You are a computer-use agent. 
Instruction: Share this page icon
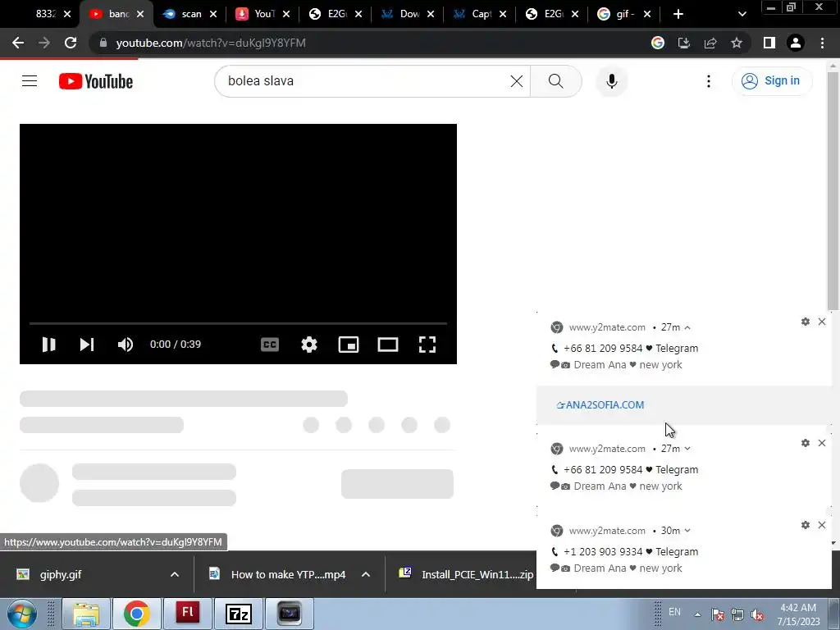point(710,43)
